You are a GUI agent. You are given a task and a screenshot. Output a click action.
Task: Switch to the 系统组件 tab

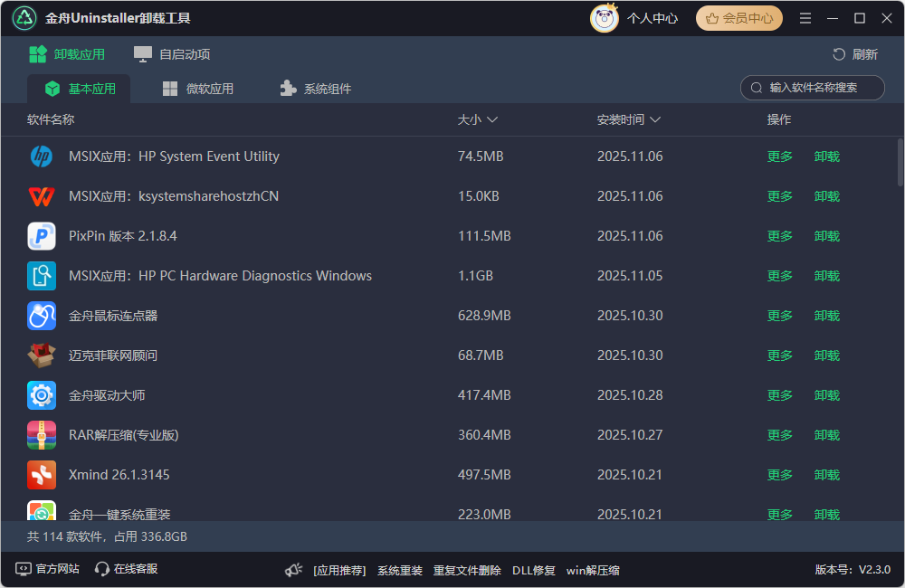(x=314, y=88)
